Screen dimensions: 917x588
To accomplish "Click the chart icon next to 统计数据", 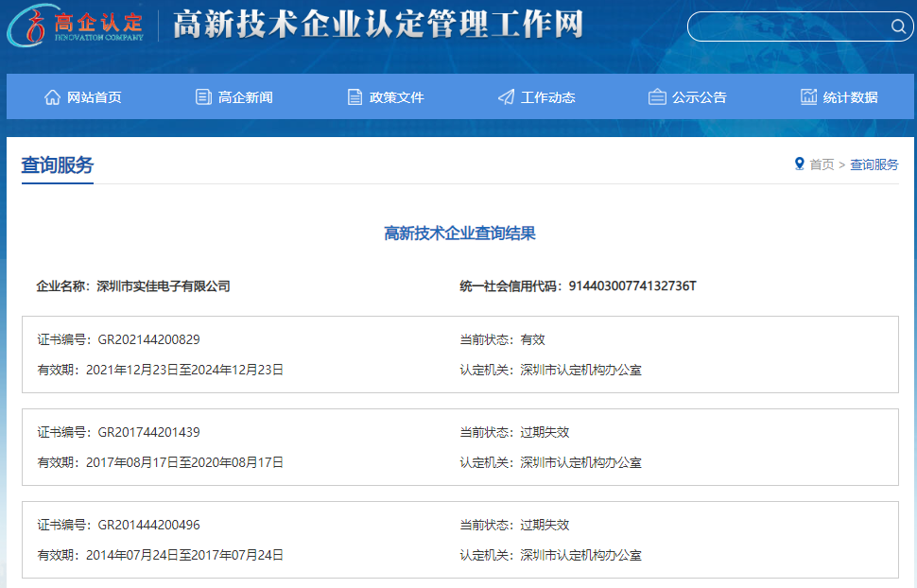I will (x=808, y=95).
